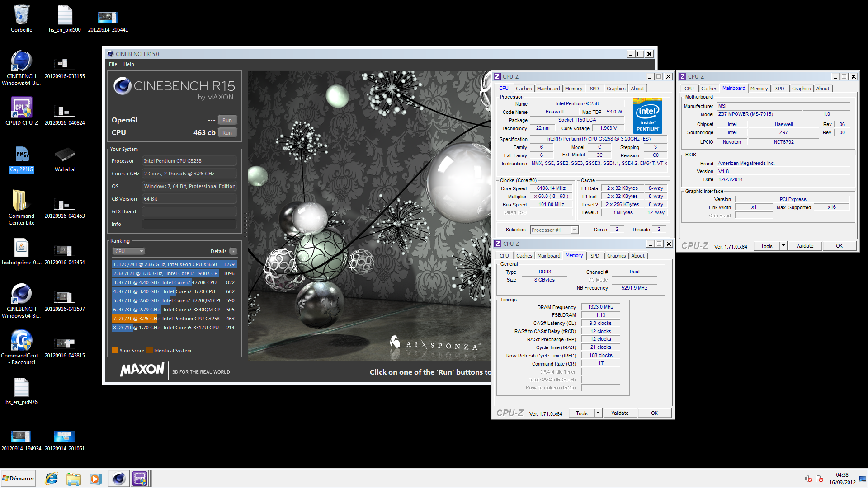This screenshot has width=868, height=488.
Task: Select the 20120916-033155 screenshot icon
Action: pos(65,63)
